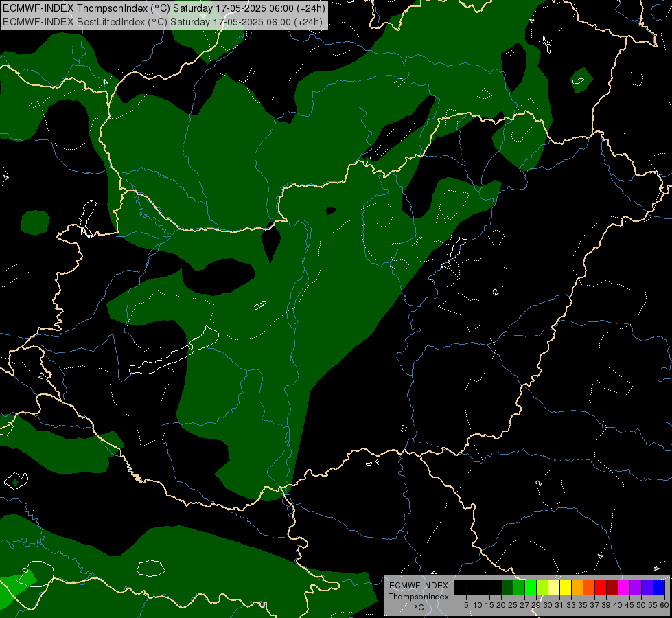Select the pale yellow swatch between 30 and 31

[554, 587]
